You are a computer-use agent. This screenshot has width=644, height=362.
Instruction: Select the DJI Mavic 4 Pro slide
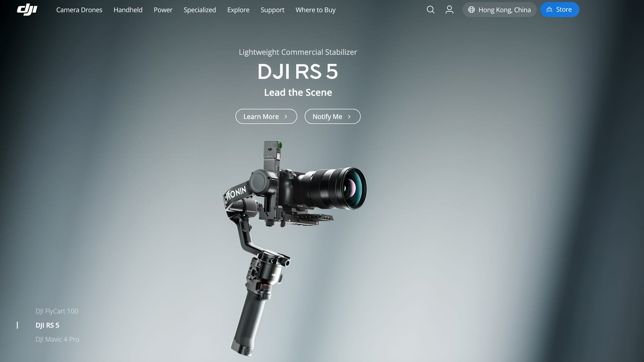tap(57, 339)
